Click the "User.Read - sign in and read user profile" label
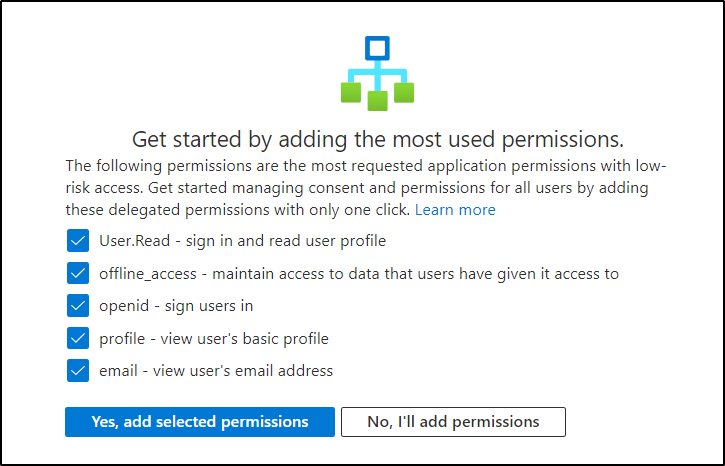The height and width of the screenshot is (466, 725). (242, 241)
